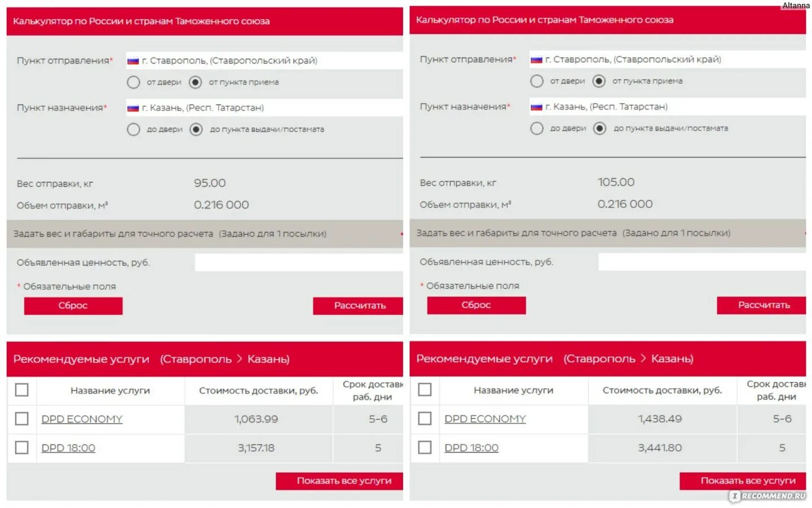
Task: Expand left 'Задать вес и габариты' section
Action: pos(169,234)
